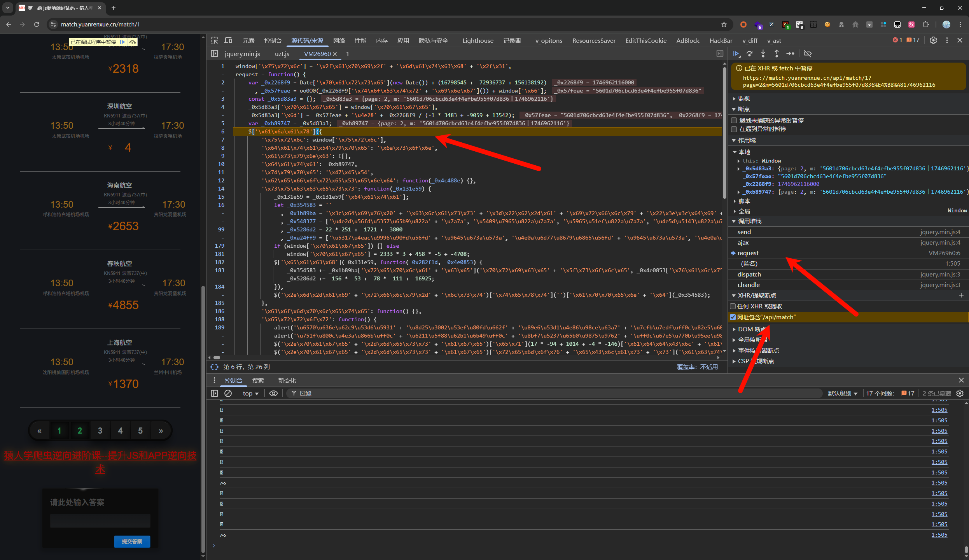Click the step over next function icon
Viewport: 969px width, 560px height.
(750, 54)
